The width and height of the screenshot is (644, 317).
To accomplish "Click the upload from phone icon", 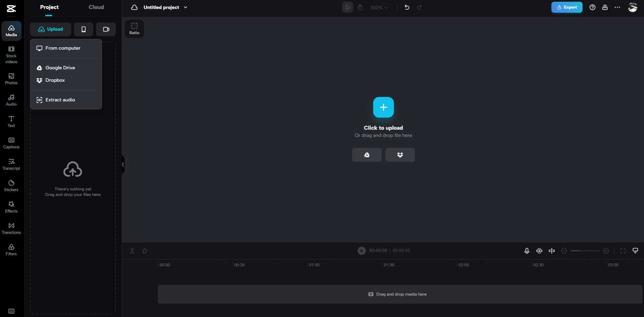I will click(84, 29).
